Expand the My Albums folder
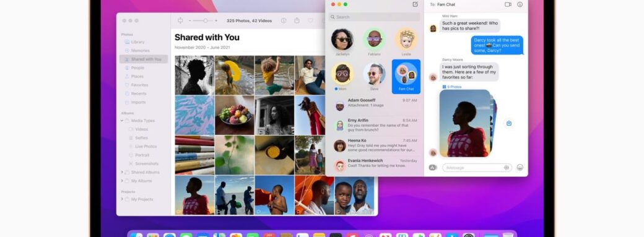The width and height of the screenshot is (644, 237). pos(122,181)
